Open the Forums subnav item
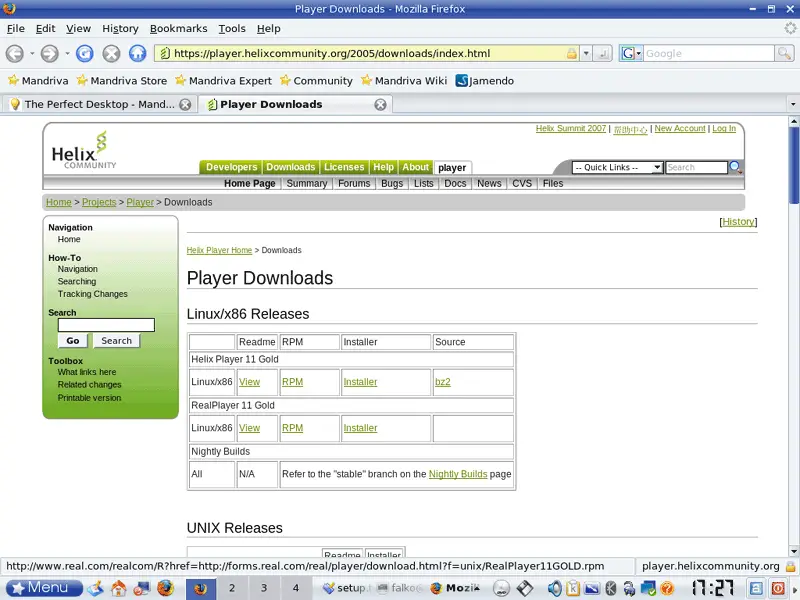Viewport: 800px width, 600px height. 354,183
